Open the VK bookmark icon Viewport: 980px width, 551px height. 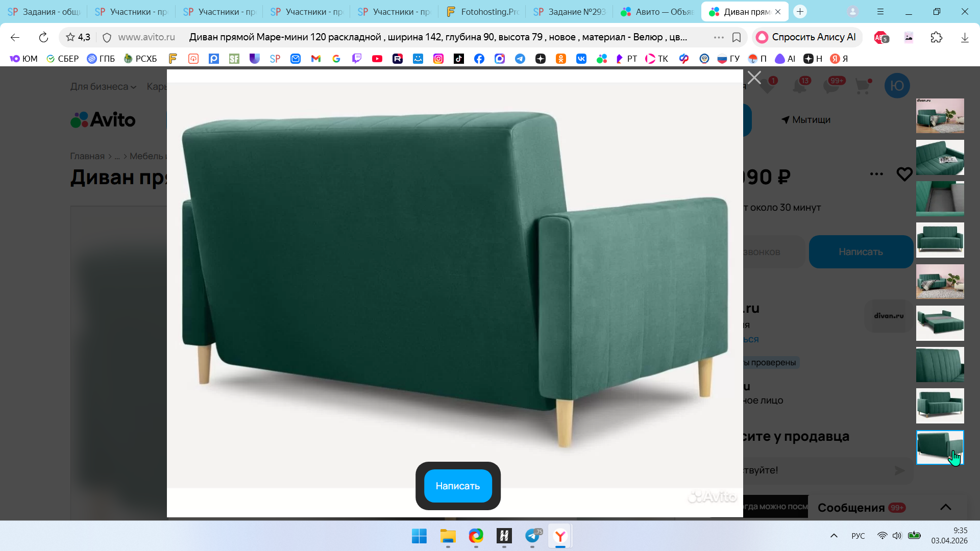581,59
